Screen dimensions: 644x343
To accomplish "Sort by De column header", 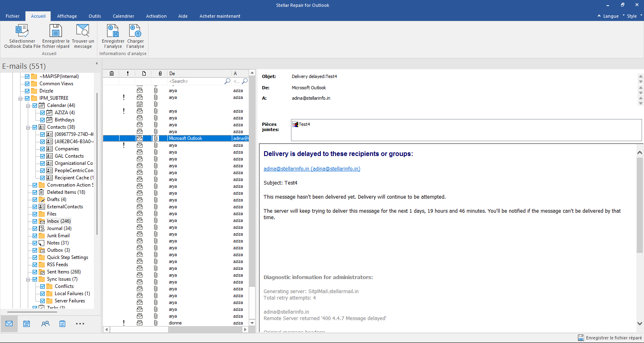I will [x=199, y=74].
